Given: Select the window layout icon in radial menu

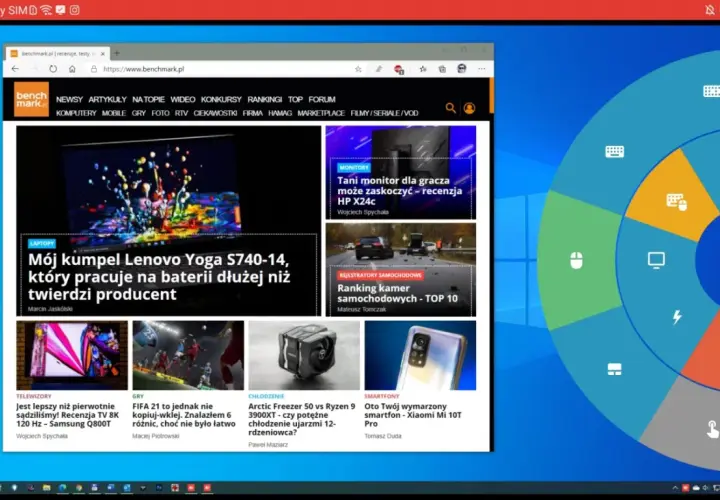Looking at the screenshot, I should click(x=614, y=369).
